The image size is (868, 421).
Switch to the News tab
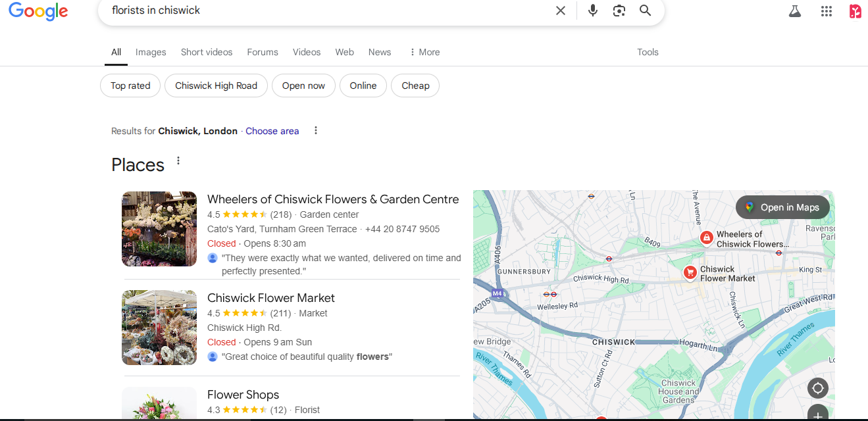tap(380, 52)
